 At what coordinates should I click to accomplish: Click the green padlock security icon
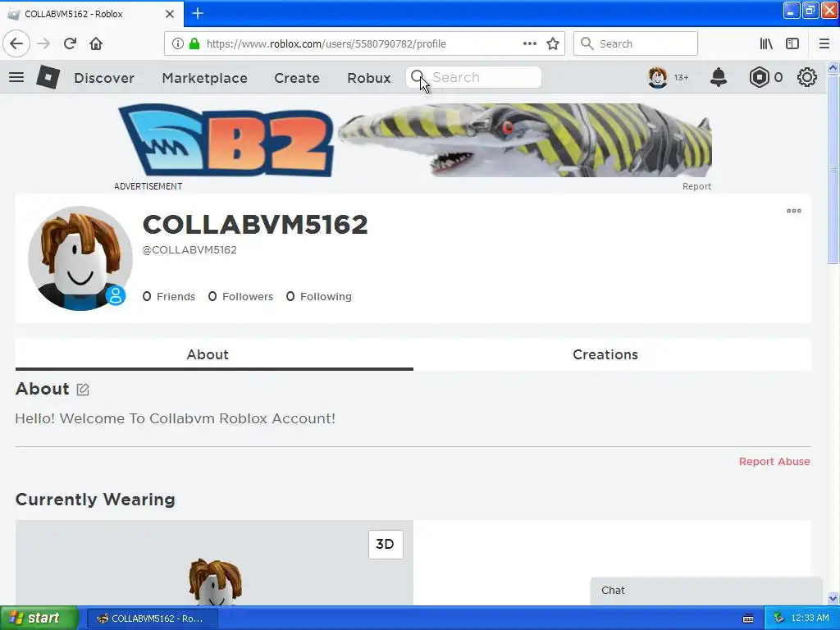(x=194, y=43)
